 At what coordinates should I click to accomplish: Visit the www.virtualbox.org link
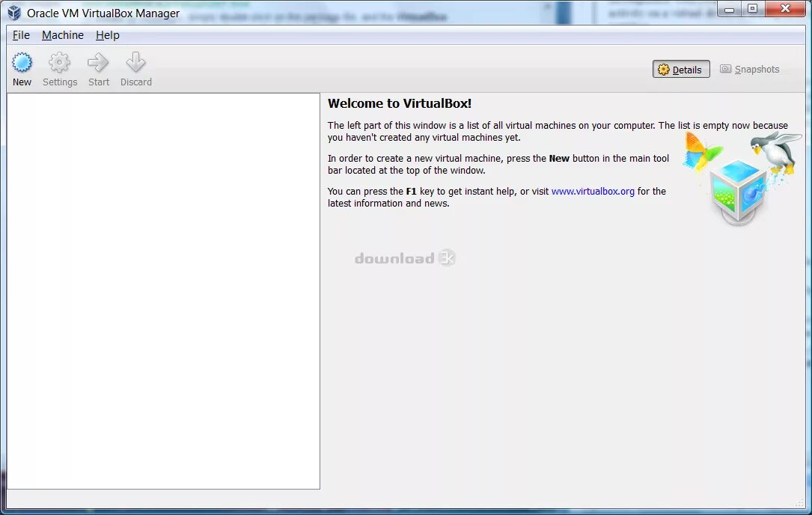click(x=593, y=191)
